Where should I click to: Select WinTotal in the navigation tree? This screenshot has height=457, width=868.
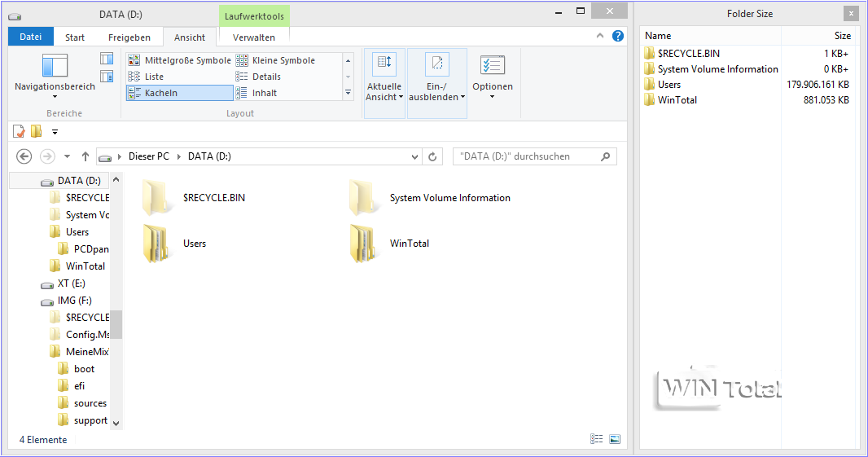85,266
